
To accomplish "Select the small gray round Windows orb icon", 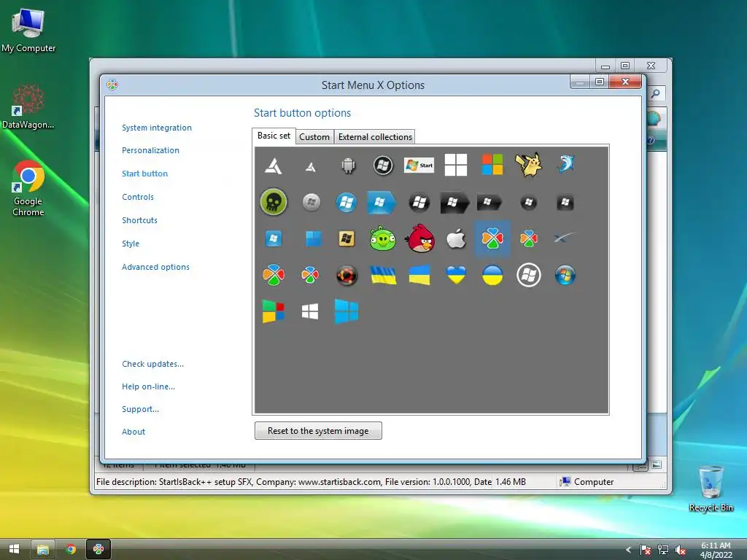I will [x=311, y=203].
